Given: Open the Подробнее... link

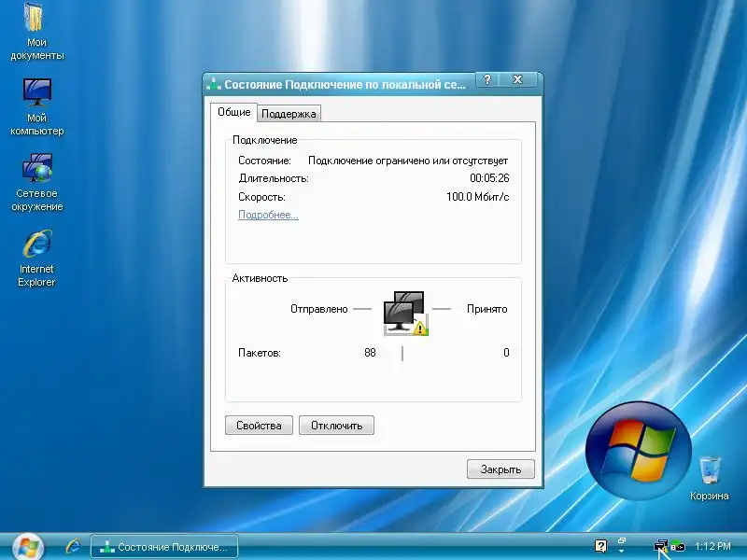Looking at the screenshot, I should coord(268,215).
